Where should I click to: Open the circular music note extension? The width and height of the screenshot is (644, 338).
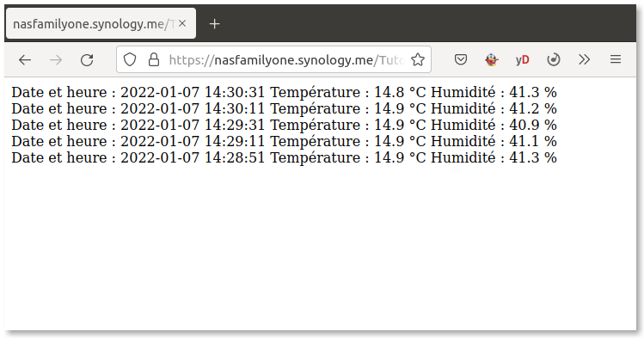pyautogui.click(x=554, y=59)
